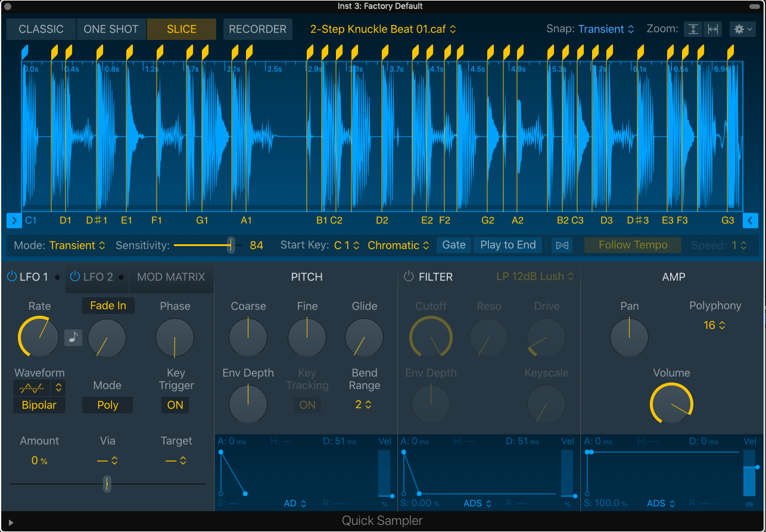Click the LFO 2 power icon

(74, 276)
